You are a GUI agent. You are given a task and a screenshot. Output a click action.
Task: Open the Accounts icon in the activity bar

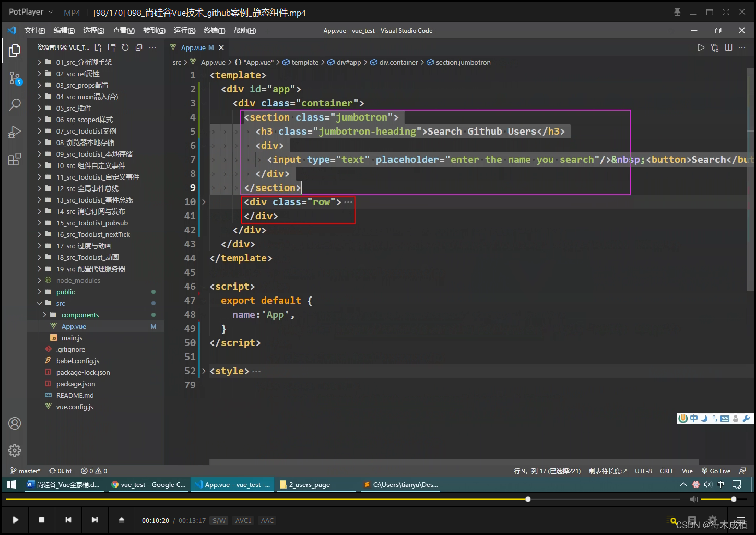(15, 423)
